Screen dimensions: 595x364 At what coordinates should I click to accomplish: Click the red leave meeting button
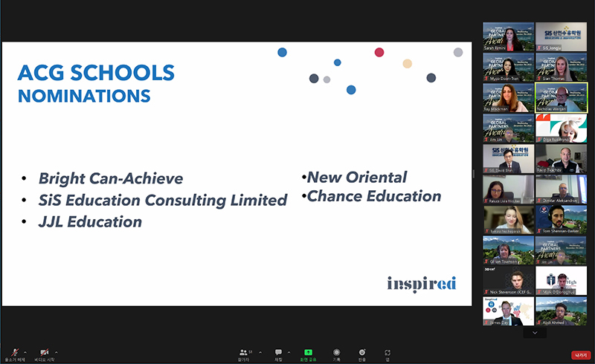(581, 355)
